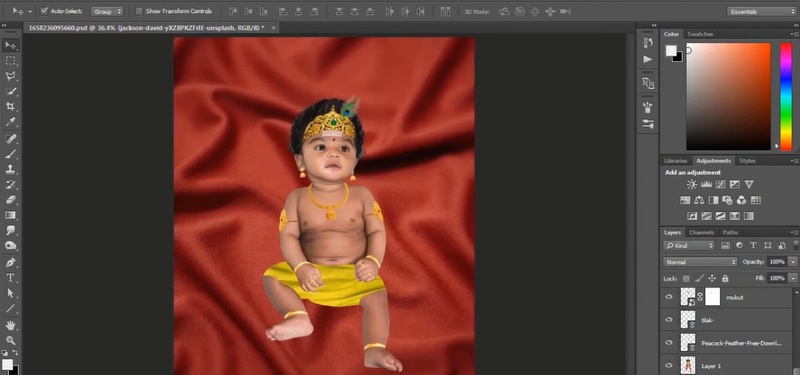Viewport: 800px width, 375px height.
Task: Open the layer Kind filter dropdown
Action: point(689,245)
